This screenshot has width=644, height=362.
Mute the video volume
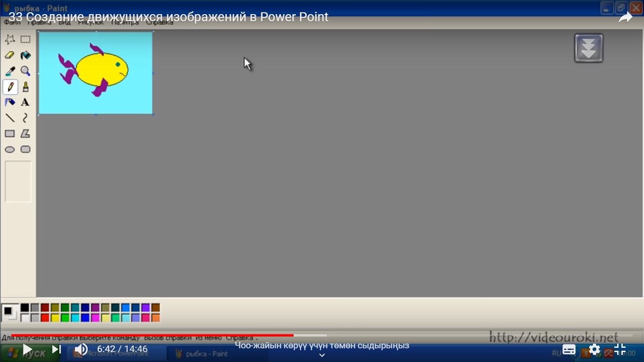pyautogui.click(x=81, y=349)
